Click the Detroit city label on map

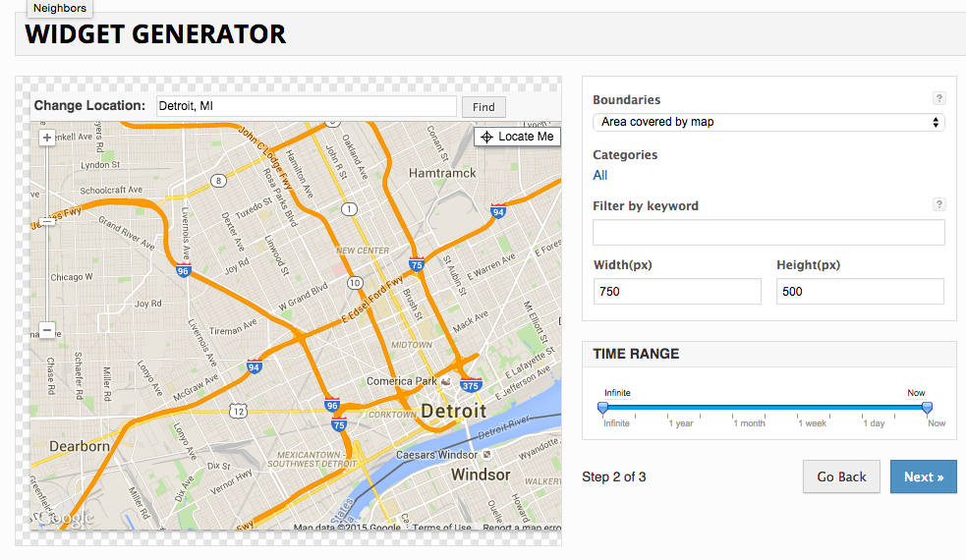[x=453, y=411]
